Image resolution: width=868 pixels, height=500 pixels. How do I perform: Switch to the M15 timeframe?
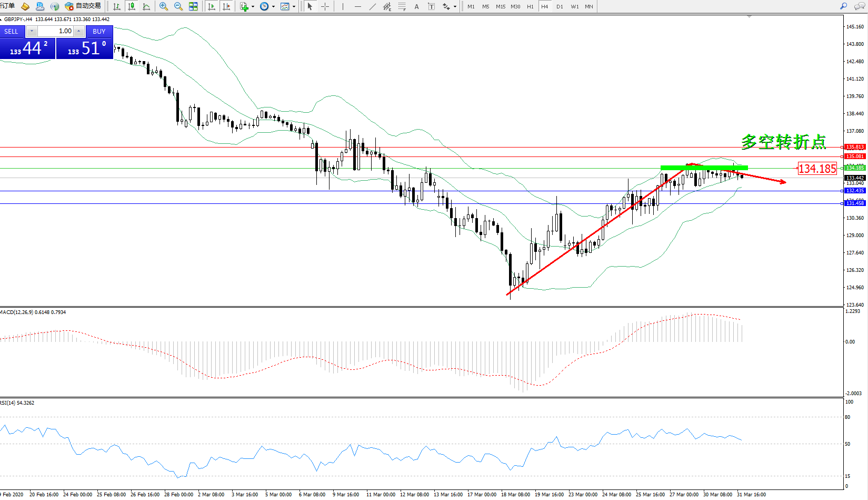pos(500,6)
